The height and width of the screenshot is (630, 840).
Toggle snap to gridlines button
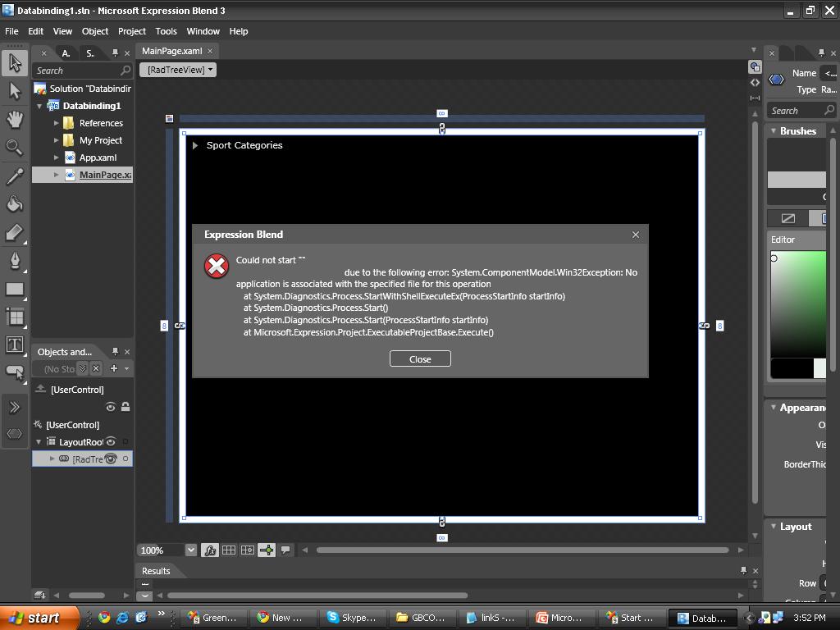pos(248,550)
